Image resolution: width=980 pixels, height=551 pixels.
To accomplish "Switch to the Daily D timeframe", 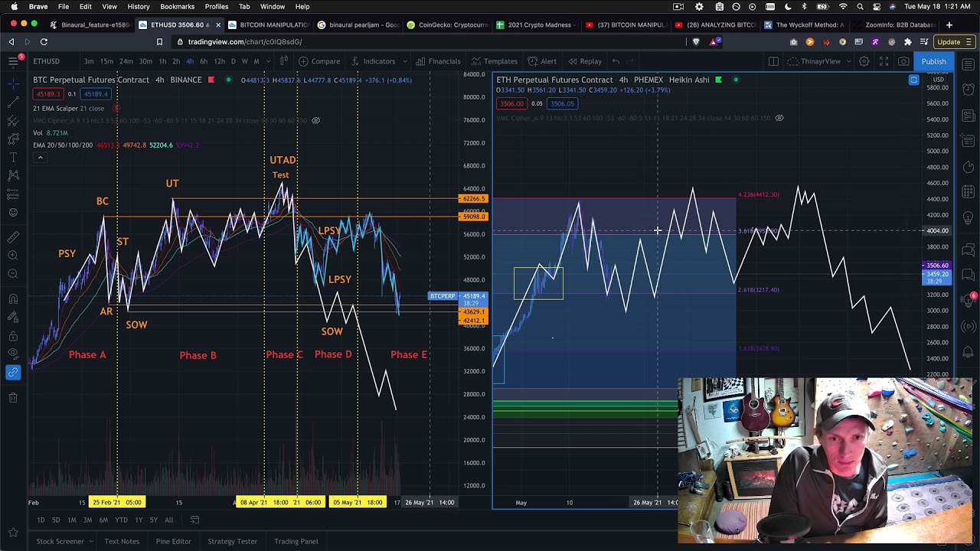I will 234,61.
